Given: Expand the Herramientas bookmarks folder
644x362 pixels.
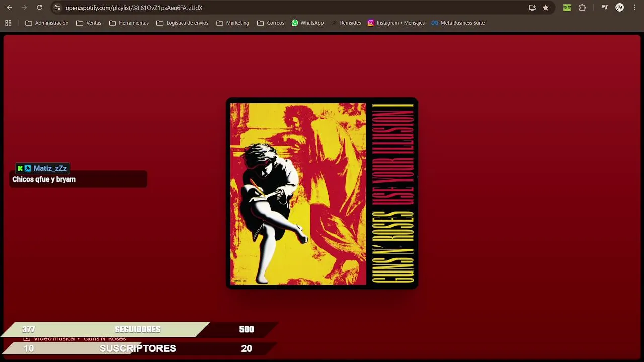Looking at the screenshot, I should tap(129, 23).
